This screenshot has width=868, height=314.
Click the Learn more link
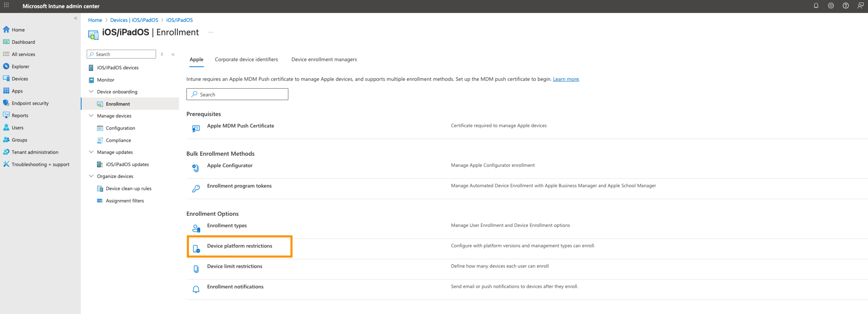pos(565,79)
